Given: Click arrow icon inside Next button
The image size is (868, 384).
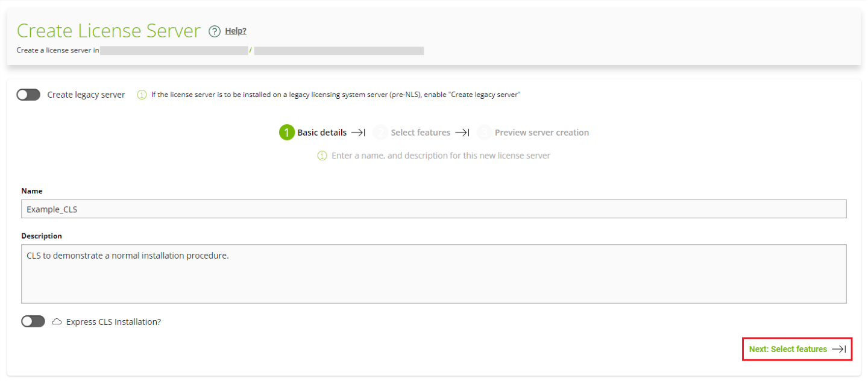Looking at the screenshot, I should [840, 348].
